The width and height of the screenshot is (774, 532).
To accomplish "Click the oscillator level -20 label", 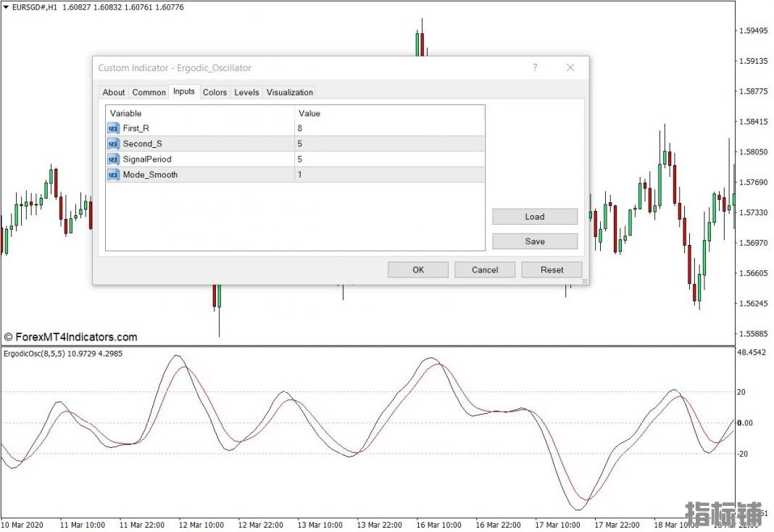I will [x=742, y=454].
